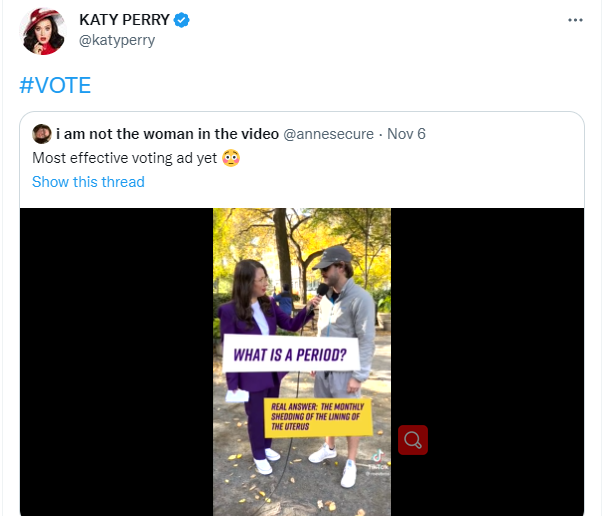Screen dimensions: 602x516
Task: Click the KATY PERRY display name
Action: coord(124,20)
